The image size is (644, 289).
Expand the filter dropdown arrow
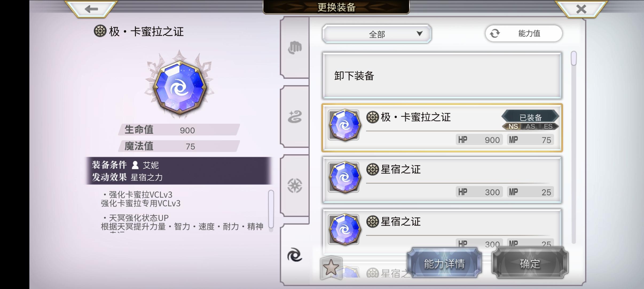tap(420, 34)
